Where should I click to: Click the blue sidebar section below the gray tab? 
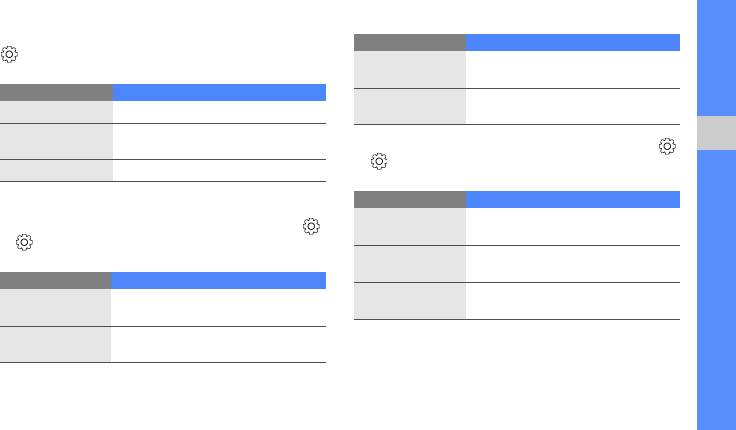coord(715,290)
